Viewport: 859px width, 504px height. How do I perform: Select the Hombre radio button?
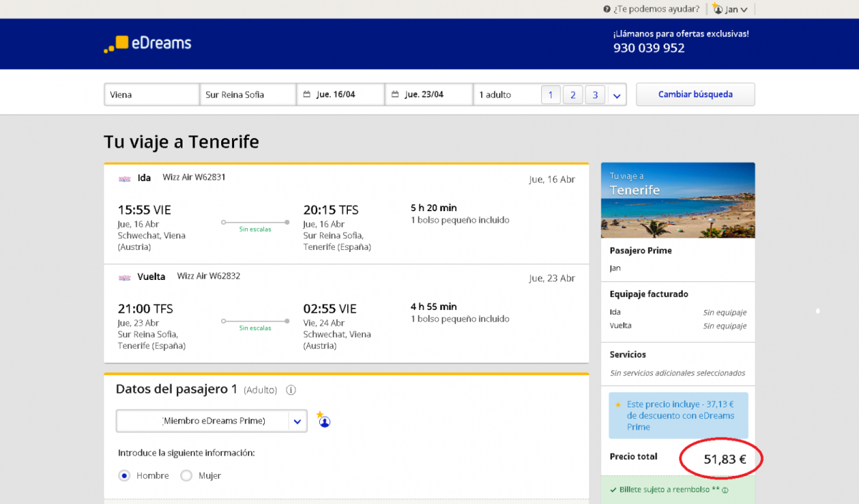(x=125, y=475)
